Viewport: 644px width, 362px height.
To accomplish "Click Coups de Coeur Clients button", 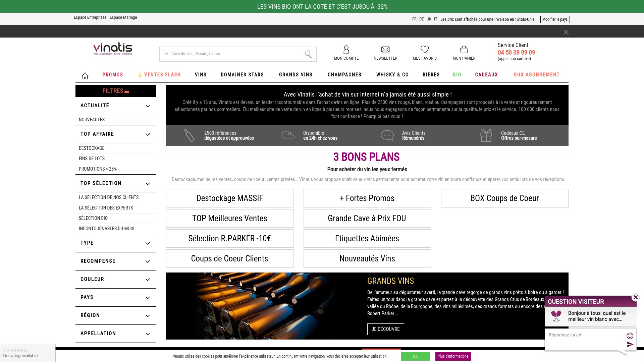I will [230, 258].
